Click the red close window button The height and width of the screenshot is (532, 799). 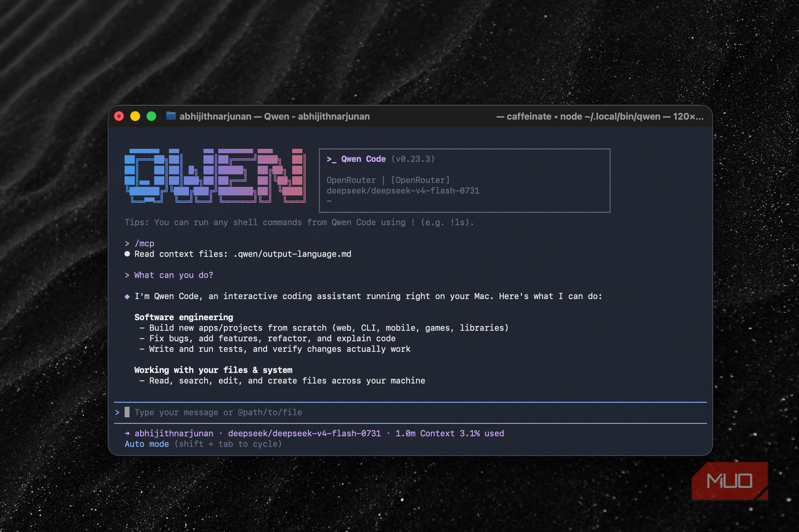coord(119,116)
